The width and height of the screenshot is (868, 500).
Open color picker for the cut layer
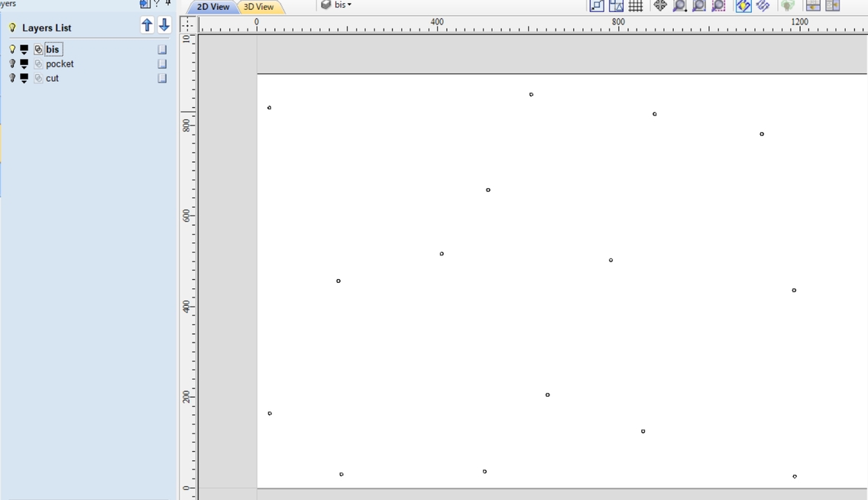point(24,78)
